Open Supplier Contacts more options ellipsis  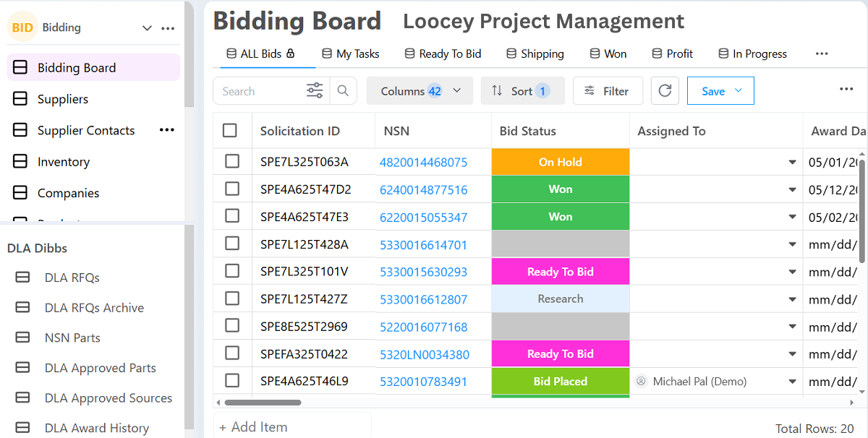coord(167,130)
